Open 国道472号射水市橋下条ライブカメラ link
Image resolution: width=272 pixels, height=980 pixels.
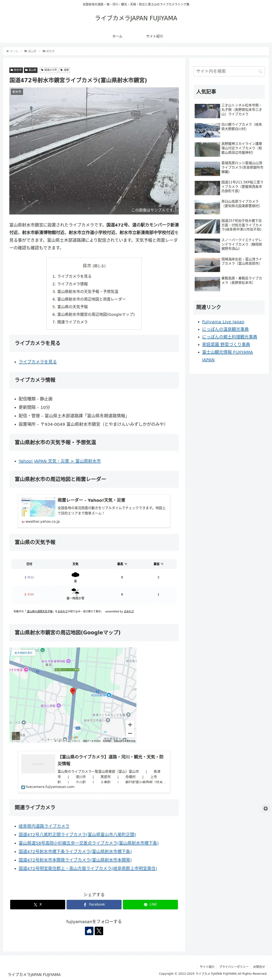pos(75,851)
